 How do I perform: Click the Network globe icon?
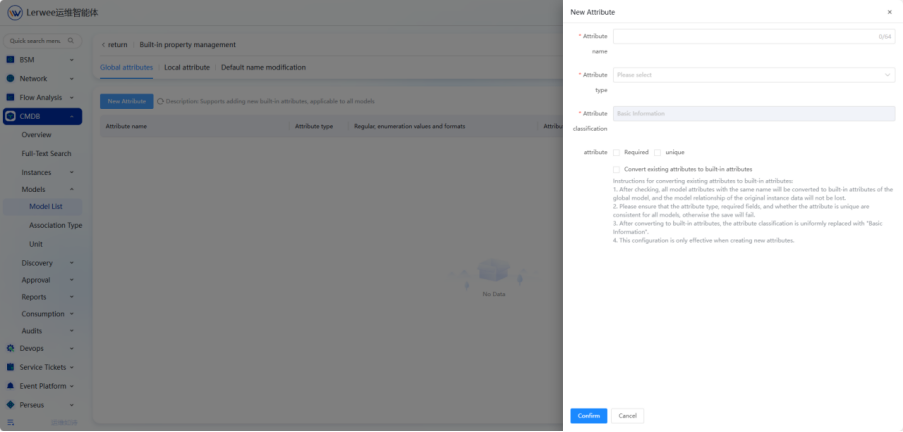pos(11,78)
